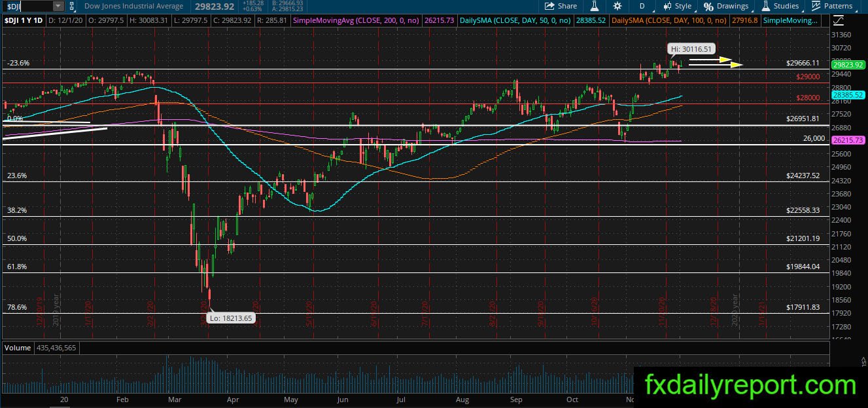Click the Volume study label
Viewport: 868px width, 408px height.
[x=16, y=347]
